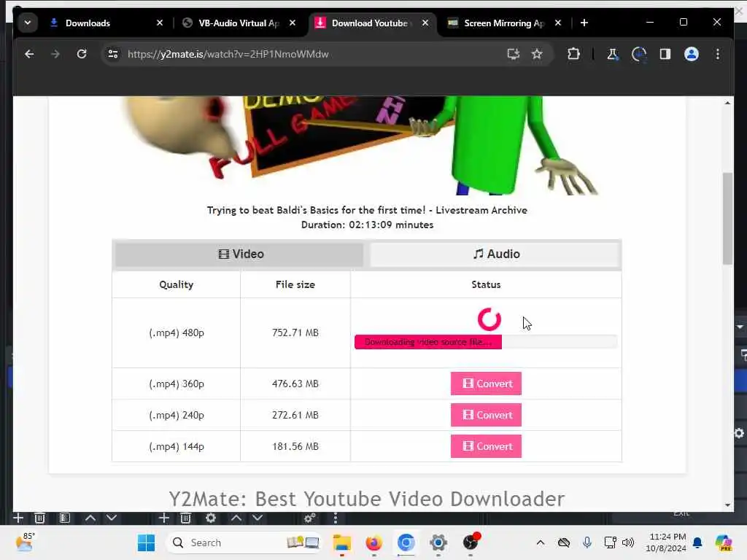
Task: Open OBS audio mixer three-dot menu
Action: (336, 518)
